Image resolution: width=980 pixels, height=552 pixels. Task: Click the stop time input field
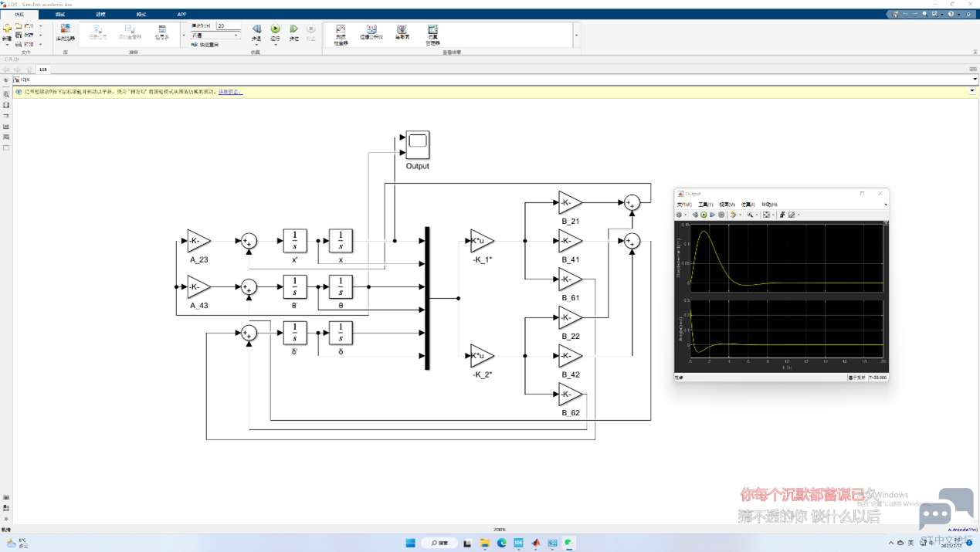[x=229, y=26]
